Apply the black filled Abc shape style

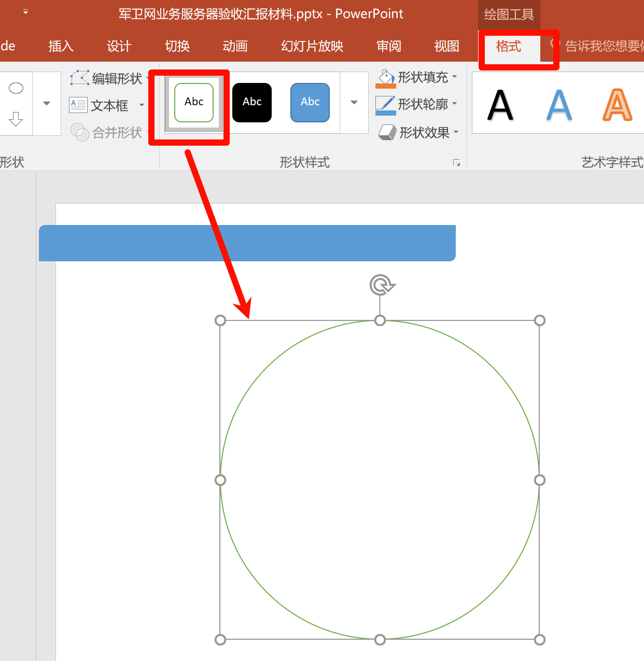[x=252, y=102]
